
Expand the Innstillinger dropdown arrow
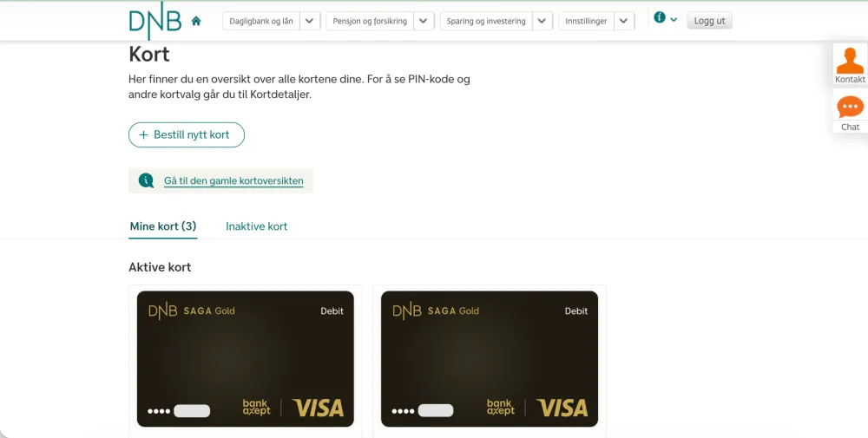[624, 21]
